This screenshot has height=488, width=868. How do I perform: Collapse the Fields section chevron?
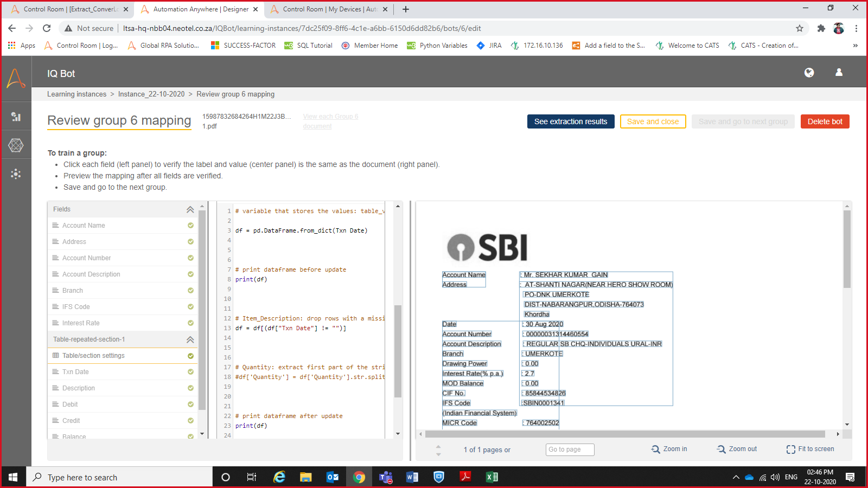click(x=190, y=209)
